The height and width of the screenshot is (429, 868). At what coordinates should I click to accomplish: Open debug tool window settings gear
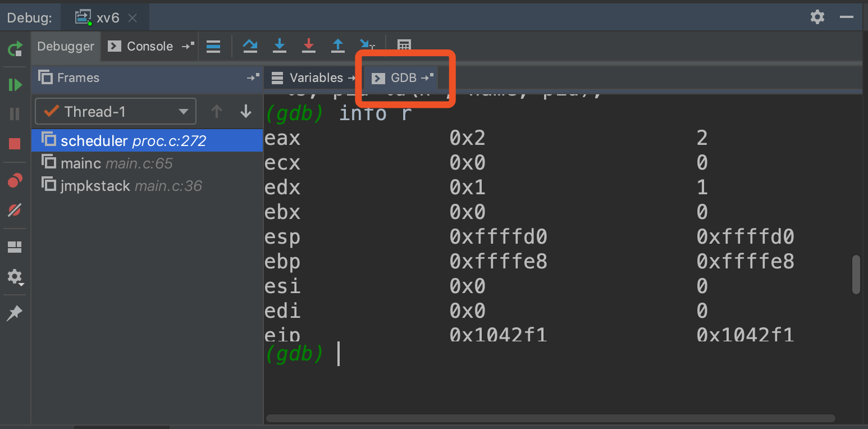coord(817,17)
